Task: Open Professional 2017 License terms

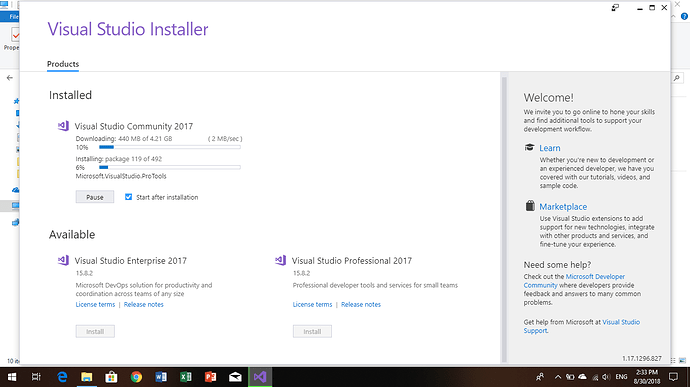Action: [x=312, y=304]
